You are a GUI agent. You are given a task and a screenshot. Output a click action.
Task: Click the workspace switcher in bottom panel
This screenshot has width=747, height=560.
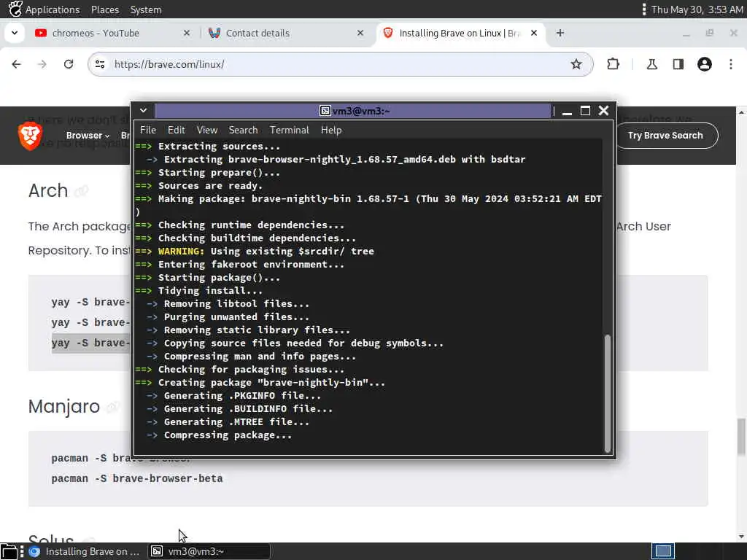pos(663,551)
